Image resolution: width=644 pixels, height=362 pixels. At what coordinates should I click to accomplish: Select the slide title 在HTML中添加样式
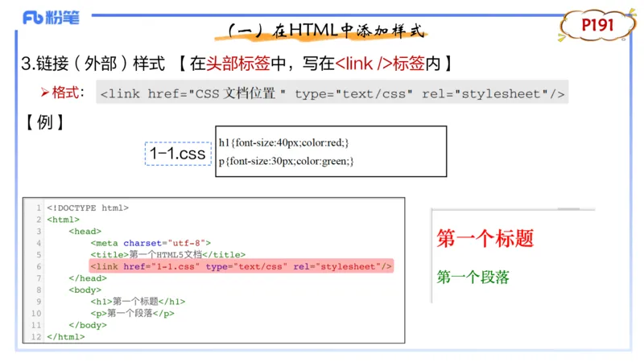(324, 31)
